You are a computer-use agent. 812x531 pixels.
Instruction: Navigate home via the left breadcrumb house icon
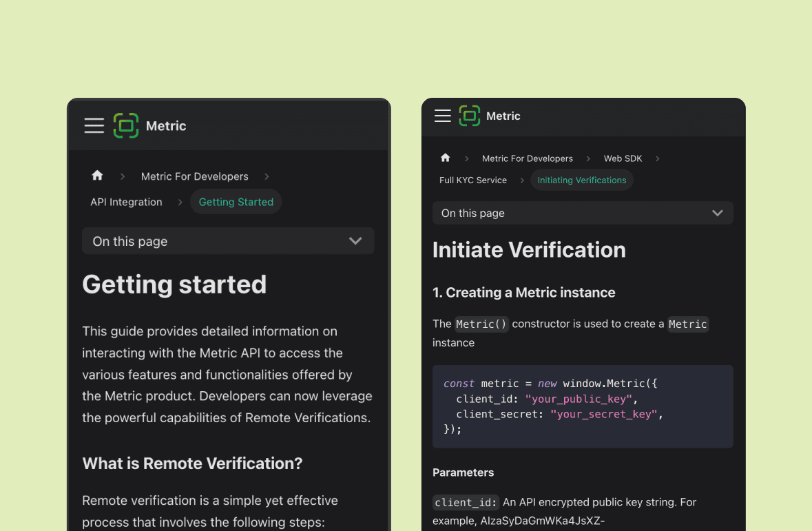pyautogui.click(x=97, y=176)
